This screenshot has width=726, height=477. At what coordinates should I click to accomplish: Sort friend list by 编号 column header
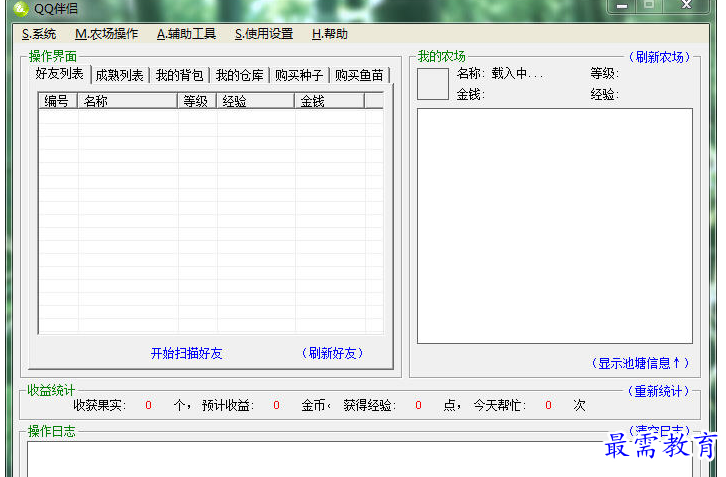click(57, 101)
